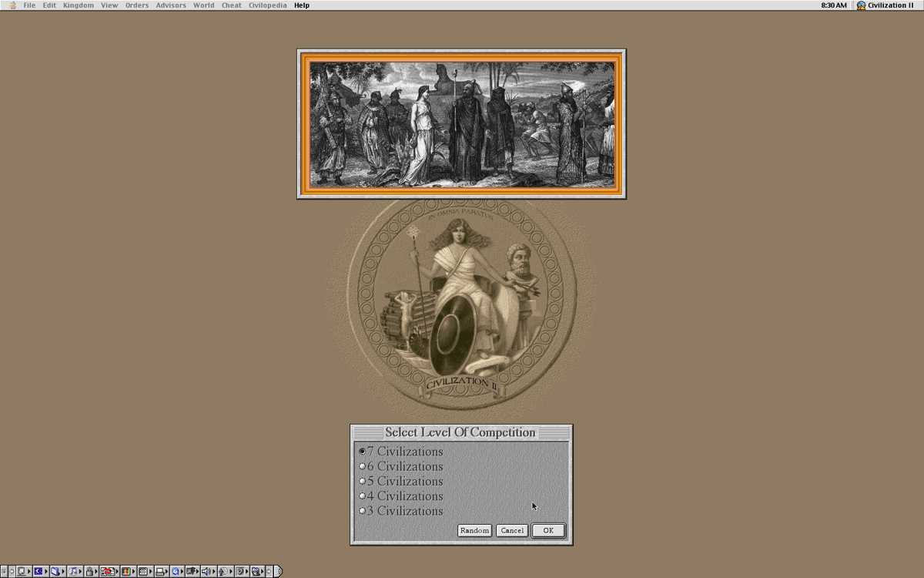The width and height of the screenshot is (924, 578).
Task: Open the color bars monitor depth module
Action: pos(128,572)
